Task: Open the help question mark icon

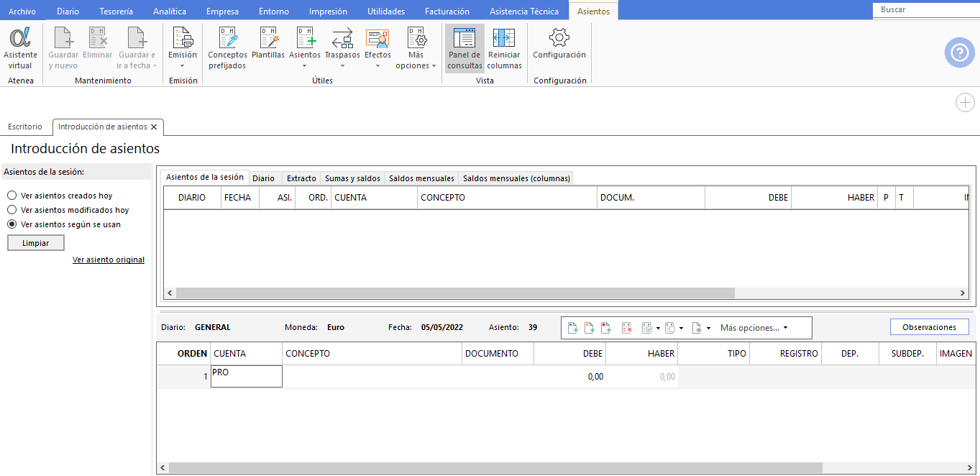Action: point(960,52)
